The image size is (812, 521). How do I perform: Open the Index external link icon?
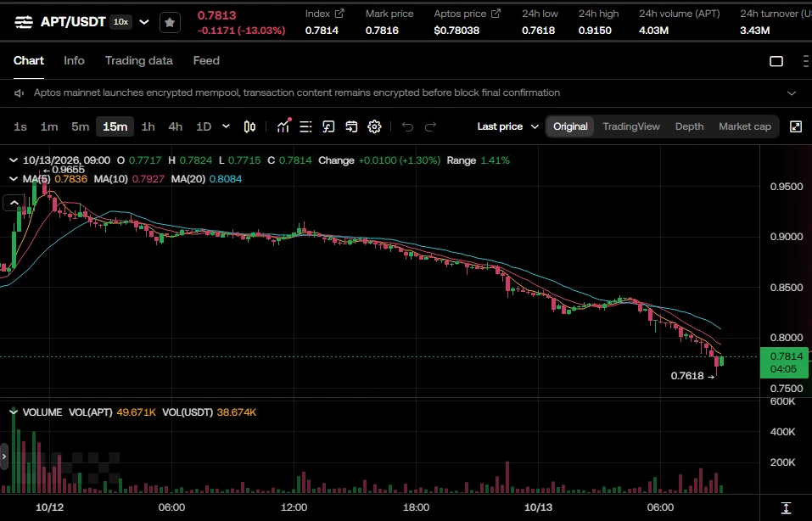point(339,14)
